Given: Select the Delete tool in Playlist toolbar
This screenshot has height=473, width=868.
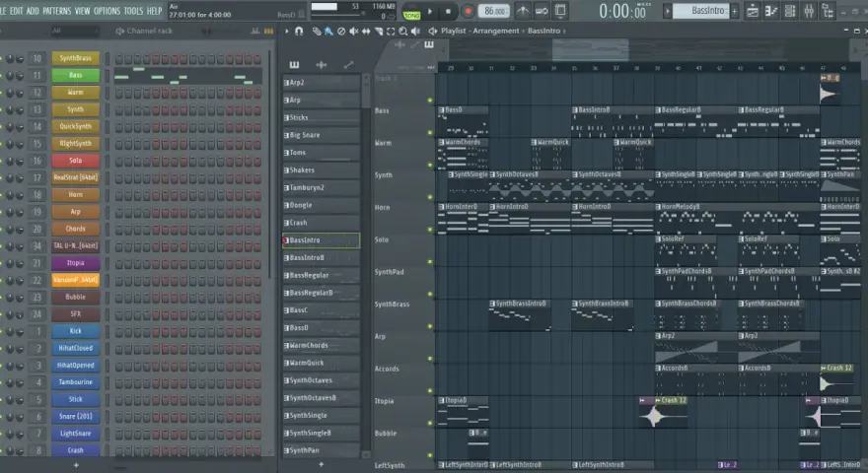Looking at the screenshot, I should tap(341, 32).
